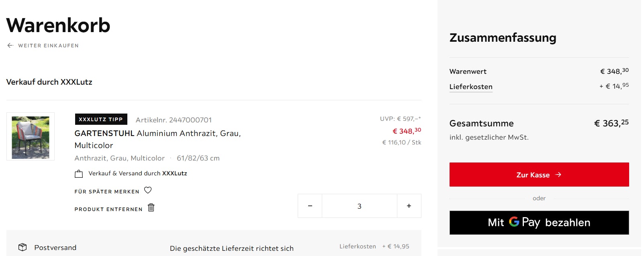Click the arrow on the Zur Kasse button

[x=558, y=175]
